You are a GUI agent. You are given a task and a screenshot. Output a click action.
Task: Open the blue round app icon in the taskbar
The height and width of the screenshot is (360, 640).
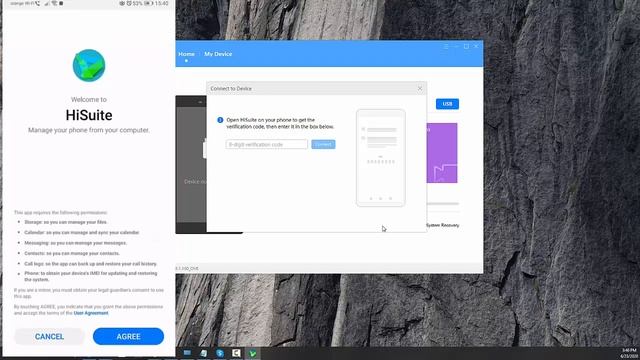click(x=220, y=353)
